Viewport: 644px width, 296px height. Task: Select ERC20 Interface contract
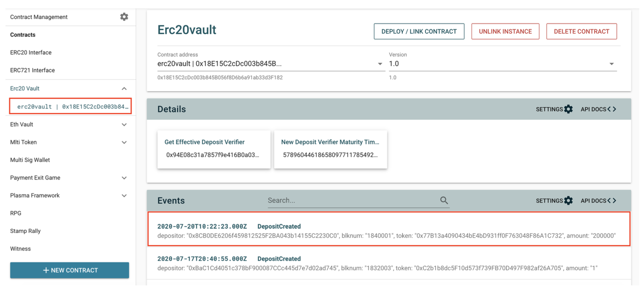[31, 52]
